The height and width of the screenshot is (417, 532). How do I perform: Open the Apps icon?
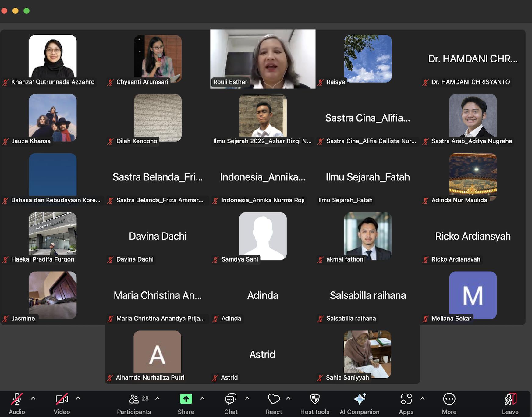click(406, 399)
